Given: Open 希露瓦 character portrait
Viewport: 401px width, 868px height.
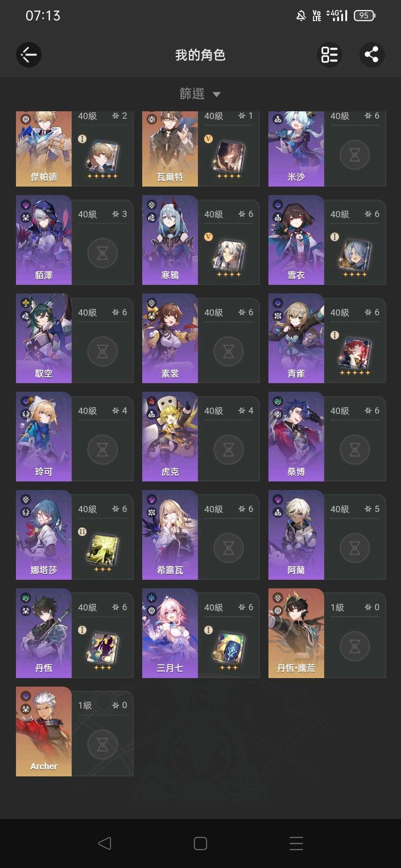Looking at the screenshot, I should click(170, 535).
